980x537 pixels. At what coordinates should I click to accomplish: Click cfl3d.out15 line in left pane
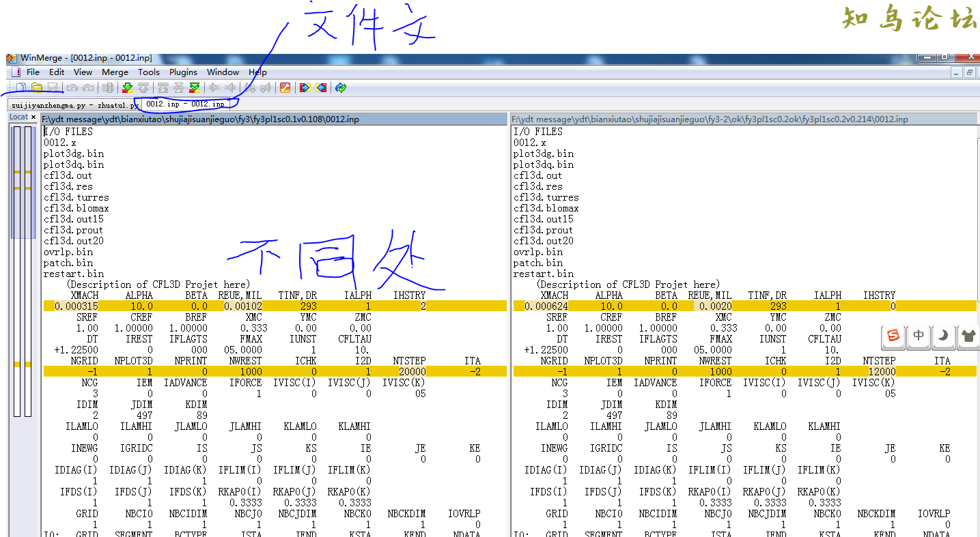(74, 219)
